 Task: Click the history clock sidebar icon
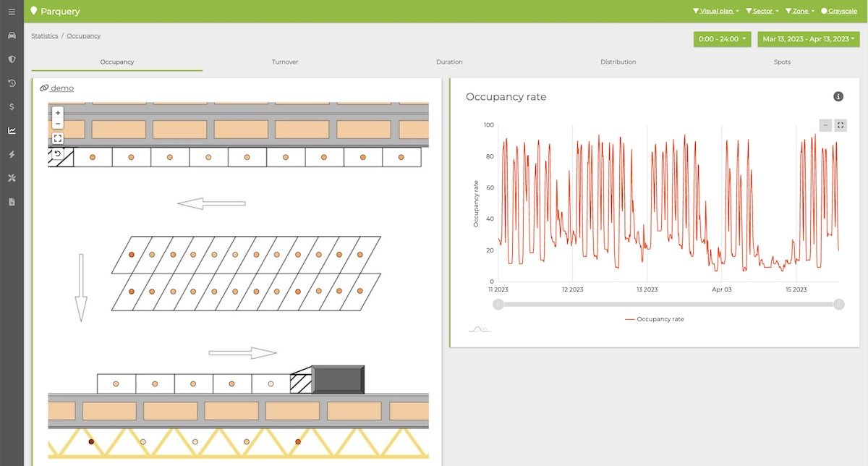(12, 83)
